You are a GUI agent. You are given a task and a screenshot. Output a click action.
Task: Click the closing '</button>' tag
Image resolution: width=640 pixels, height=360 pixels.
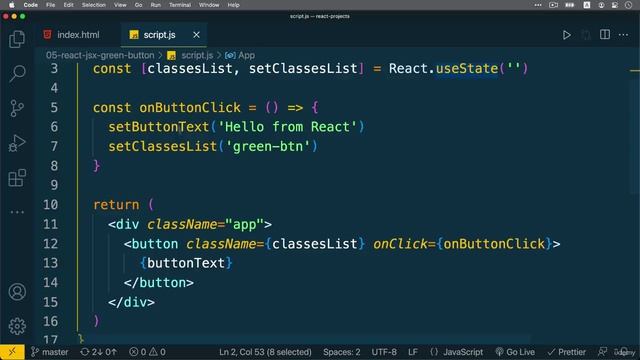(159, 283)
